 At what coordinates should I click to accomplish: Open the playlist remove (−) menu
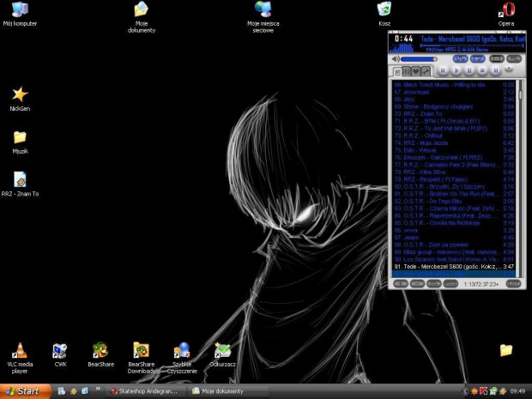click(415, 282)
